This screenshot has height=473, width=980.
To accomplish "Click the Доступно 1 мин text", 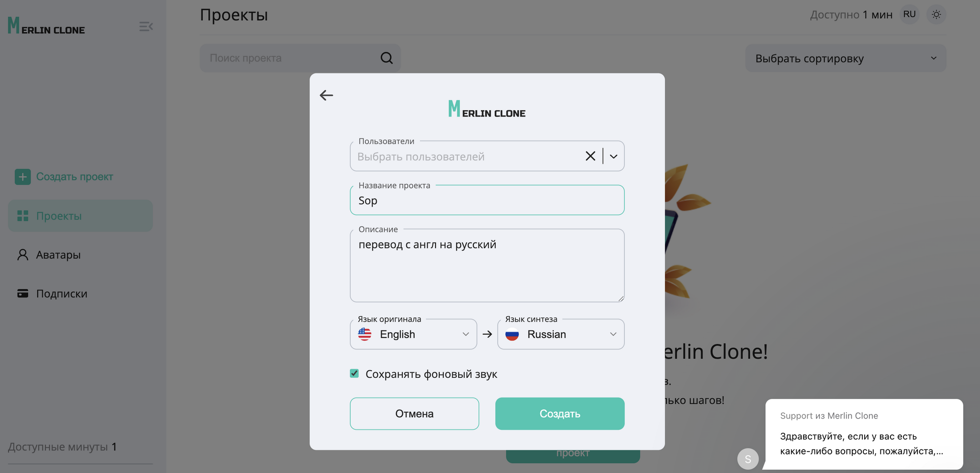I will (851, 15).
